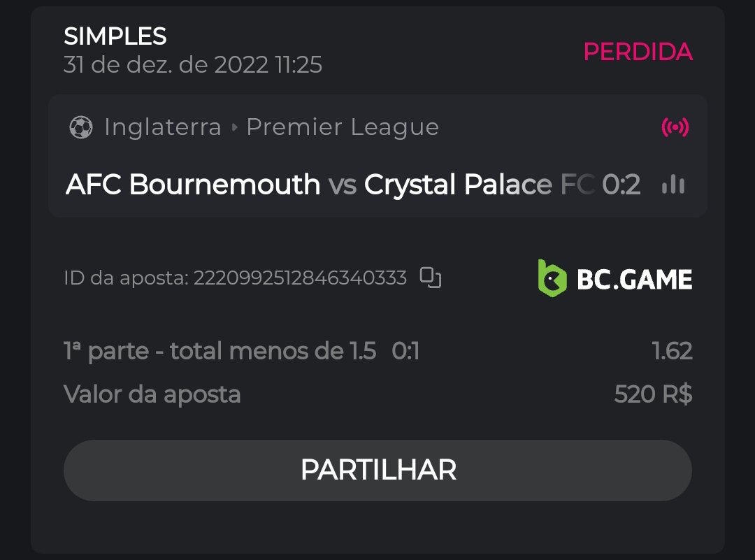Click the 1ª parte total menos de 1.5 selection

point(220,351)
